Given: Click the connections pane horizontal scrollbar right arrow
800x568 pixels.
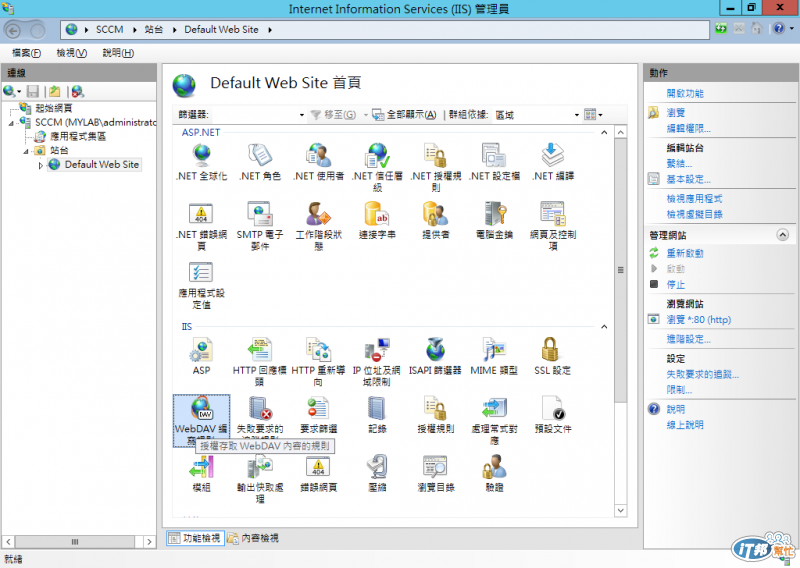Looking at the screenshot, I should pos(149,541).
